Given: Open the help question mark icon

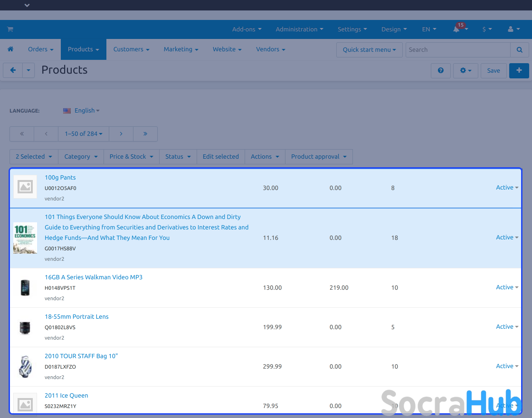Looking at the screenshot, I should pyautogui.click(x=441, y=70).
